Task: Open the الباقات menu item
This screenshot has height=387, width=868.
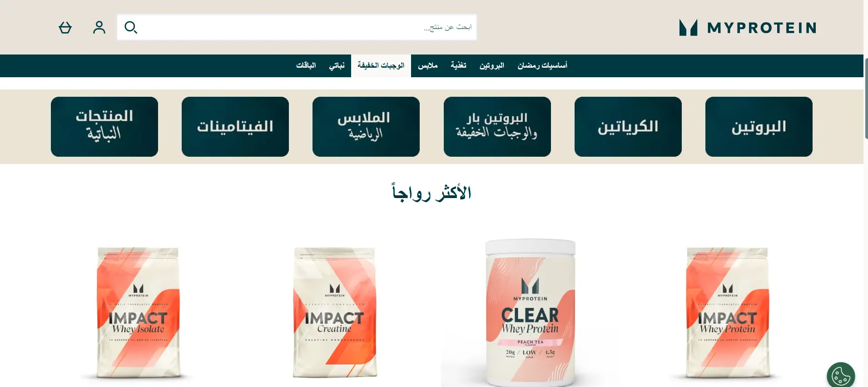Action: click(x=306, y=66)
